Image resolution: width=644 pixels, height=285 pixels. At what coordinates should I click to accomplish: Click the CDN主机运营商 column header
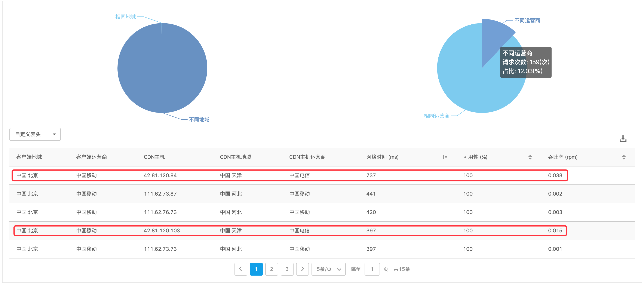(x=307, y=157)
